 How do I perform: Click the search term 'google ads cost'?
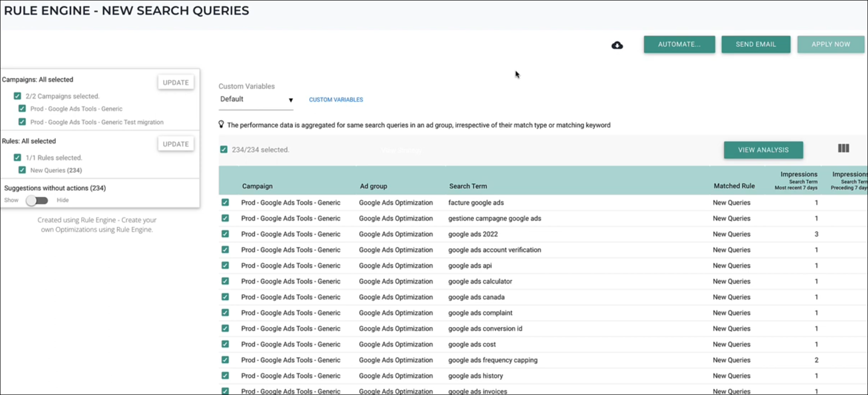[472, 344]
